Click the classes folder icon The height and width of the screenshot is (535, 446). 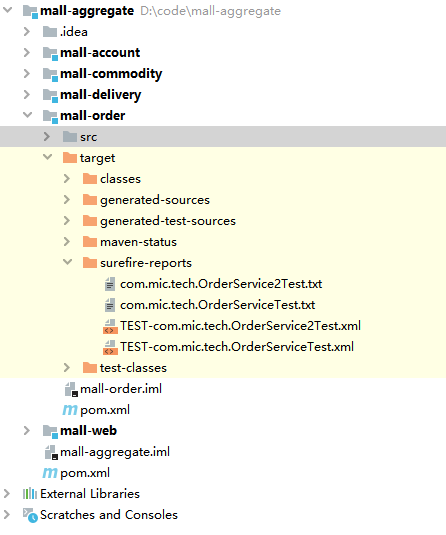click(x=90, y=178)
